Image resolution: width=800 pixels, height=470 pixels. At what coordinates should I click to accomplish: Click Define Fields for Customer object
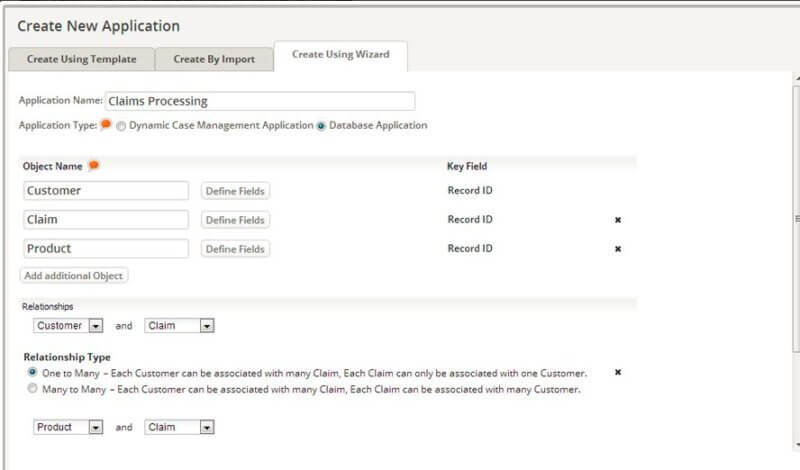[235, 191]
